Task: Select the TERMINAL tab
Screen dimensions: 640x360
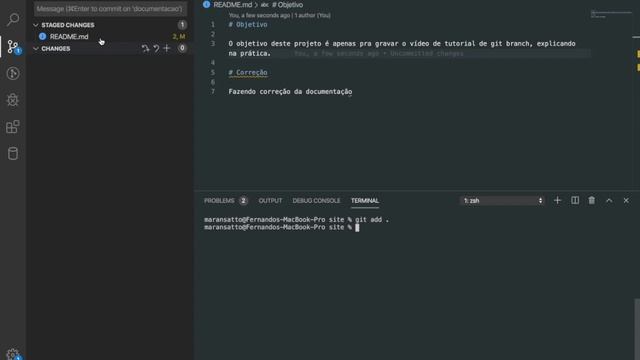Action: tap(365, 201)
